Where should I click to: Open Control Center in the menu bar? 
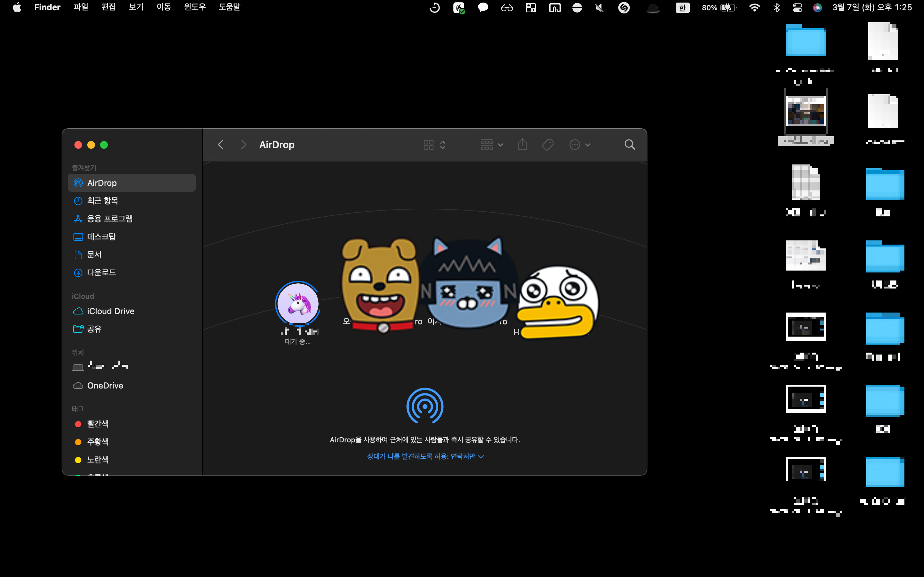(797, 7)
